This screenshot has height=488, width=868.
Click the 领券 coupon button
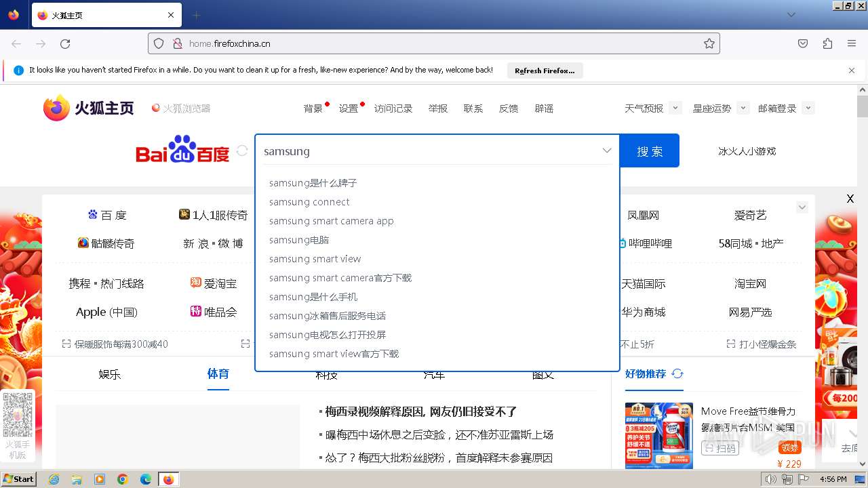click(x=790, y=447)
